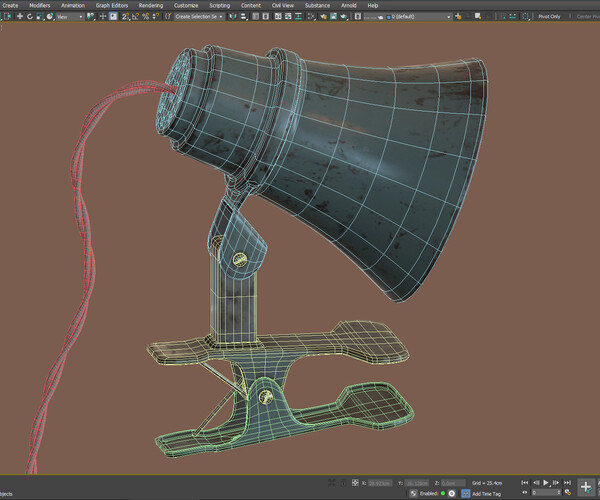Open the View reference coordinate dropdown
Screen dimensions: 600x500
[x=70, y=17]
